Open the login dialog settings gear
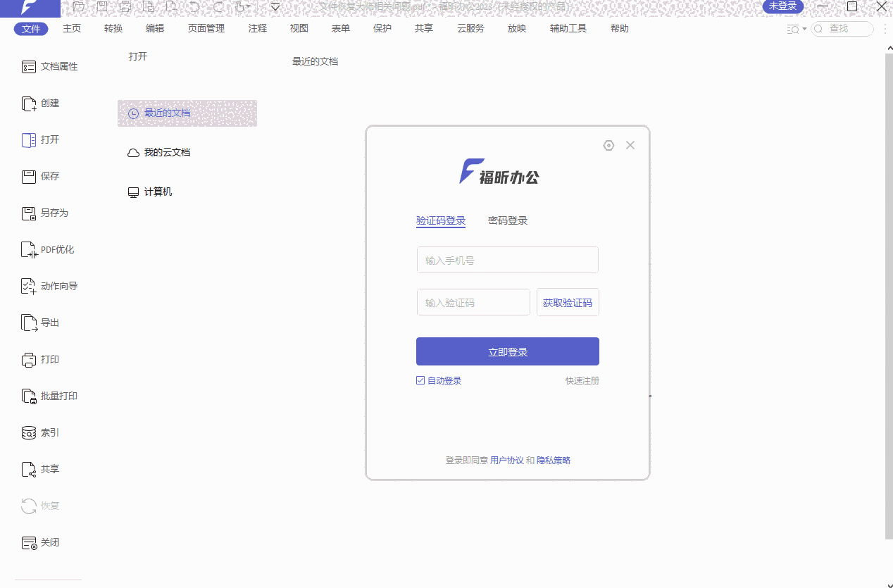Viewport: 893px width, 588px height. pyautogui.click(x=608, y=145)
